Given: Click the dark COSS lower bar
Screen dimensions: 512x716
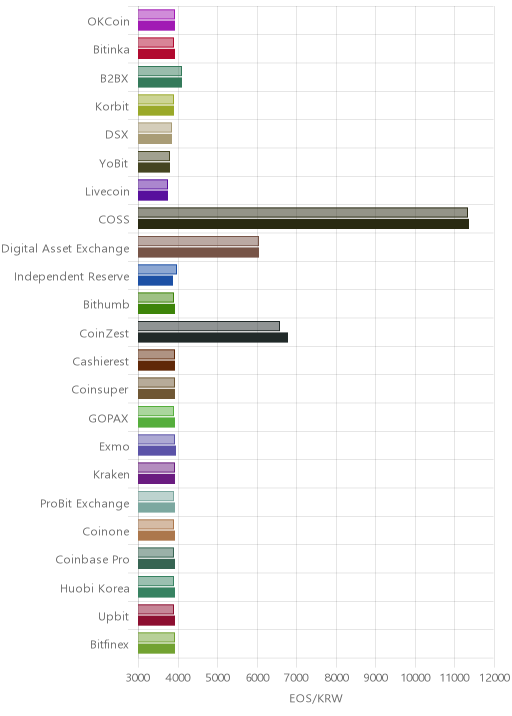Looking at the screenshot, I should (x=303, y=224).
